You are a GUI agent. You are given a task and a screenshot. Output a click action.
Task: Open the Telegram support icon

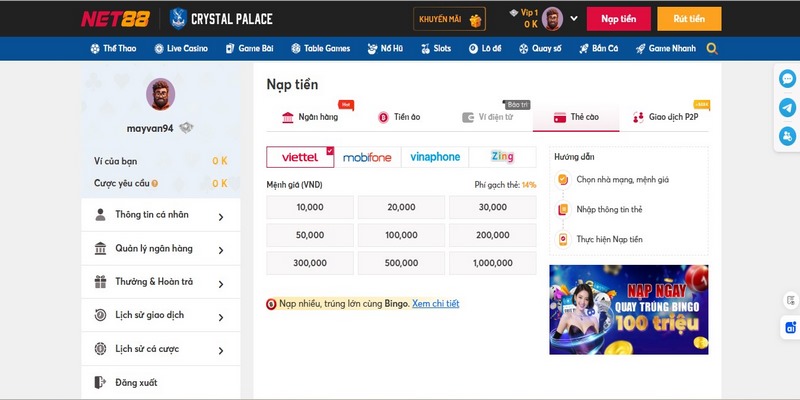787,108
